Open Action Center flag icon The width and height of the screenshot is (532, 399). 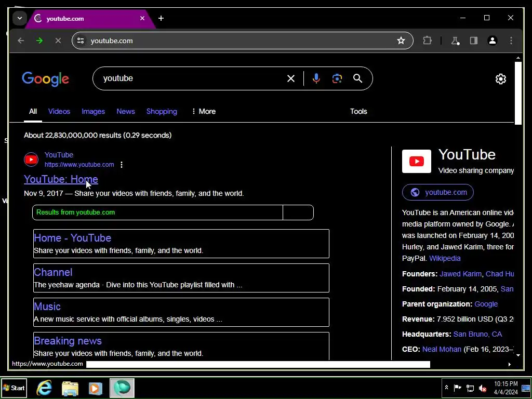click(457, 388)
